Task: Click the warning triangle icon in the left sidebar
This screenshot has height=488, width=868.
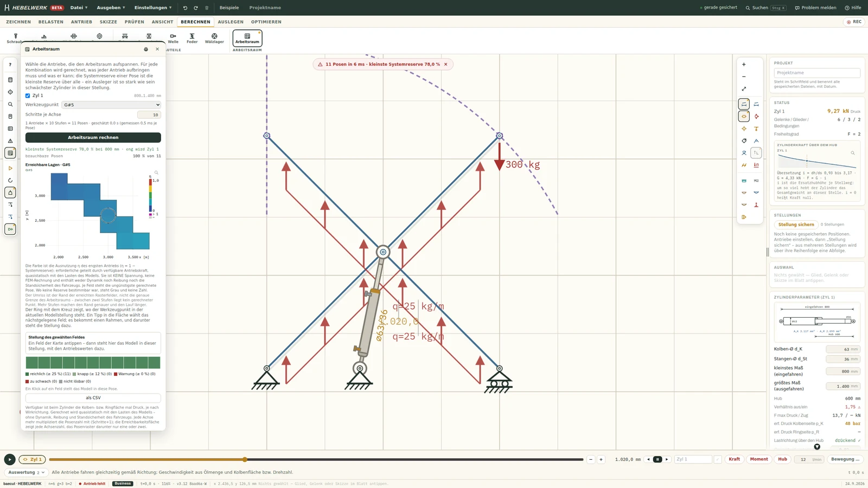Action: pos(10,141)
